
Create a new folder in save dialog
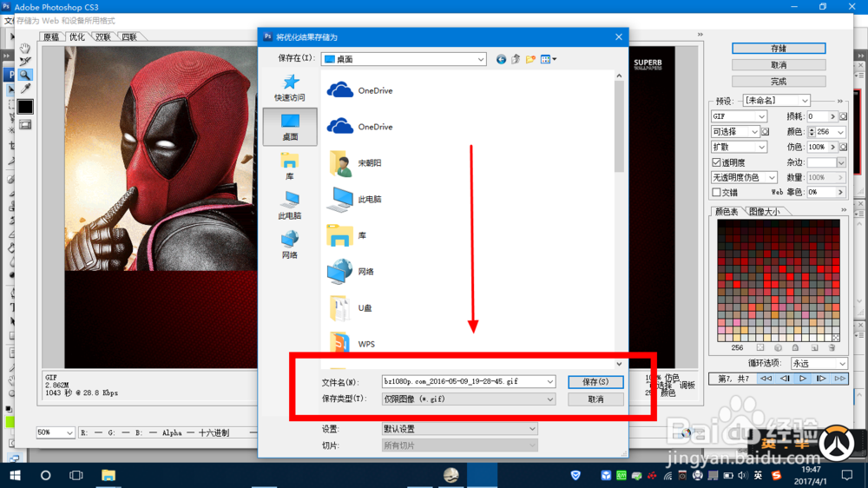point(530,59)
